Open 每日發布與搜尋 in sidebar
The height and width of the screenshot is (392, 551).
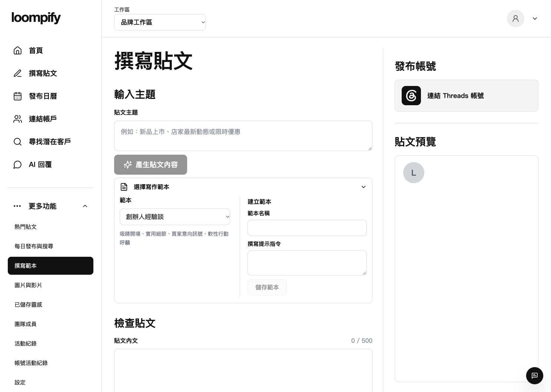click(x=50, y=246)
